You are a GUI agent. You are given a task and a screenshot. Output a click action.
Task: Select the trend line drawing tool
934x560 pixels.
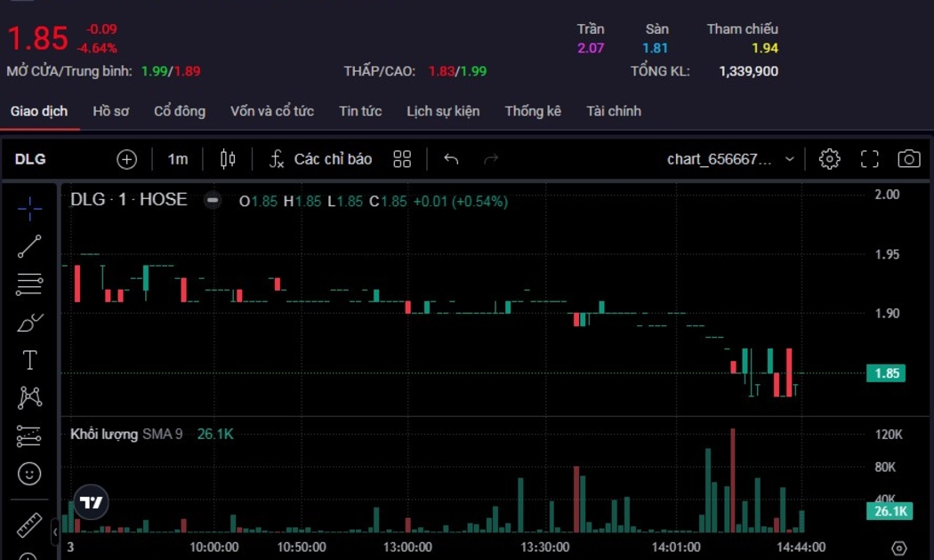point(29,246)
